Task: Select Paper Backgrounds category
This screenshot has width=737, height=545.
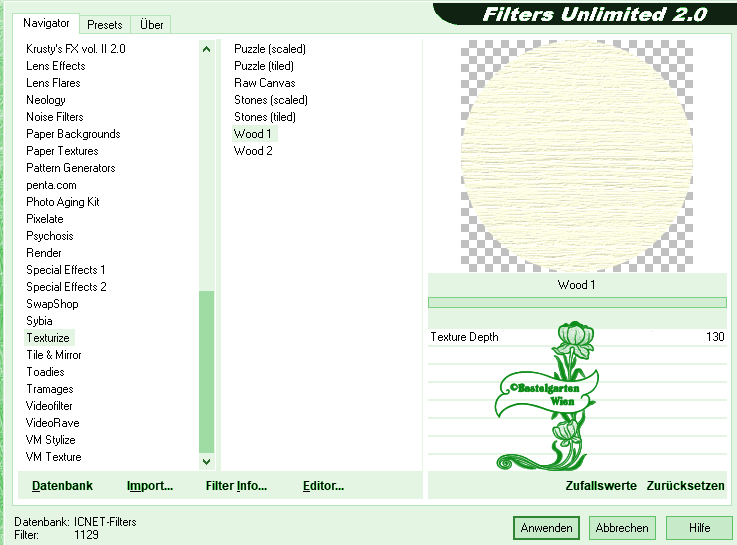Action: (73, 134)
